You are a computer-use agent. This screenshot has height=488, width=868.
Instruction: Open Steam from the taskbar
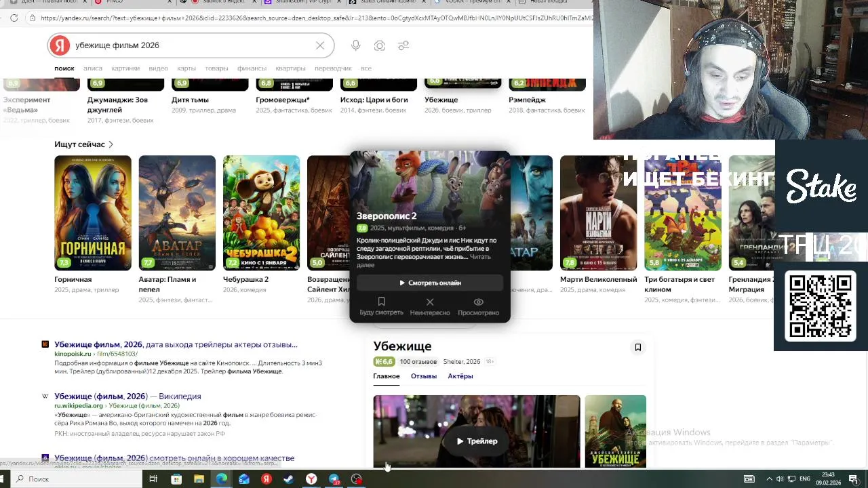(289, 479)
